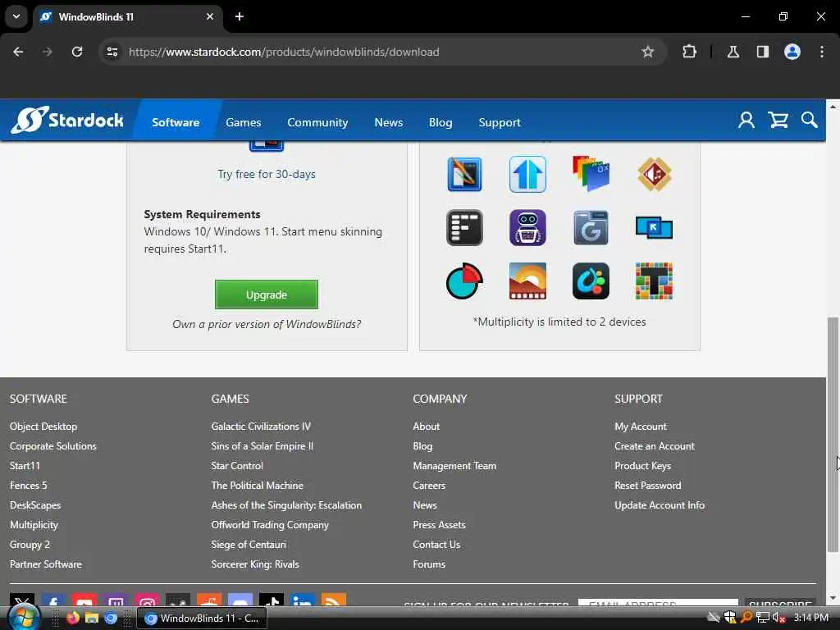The height and width of the screenshot is (630, 840).
Task: Open the file explorer taskbar icon
Action: point(92,618)
